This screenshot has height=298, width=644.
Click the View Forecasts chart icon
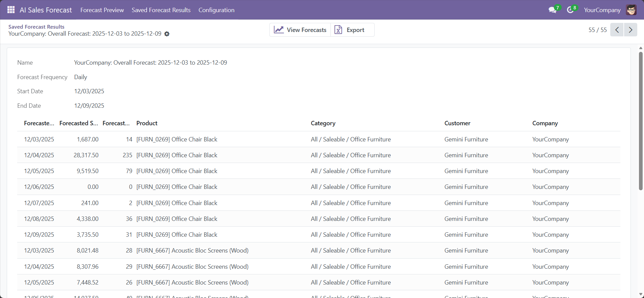[x=279, y=30]
